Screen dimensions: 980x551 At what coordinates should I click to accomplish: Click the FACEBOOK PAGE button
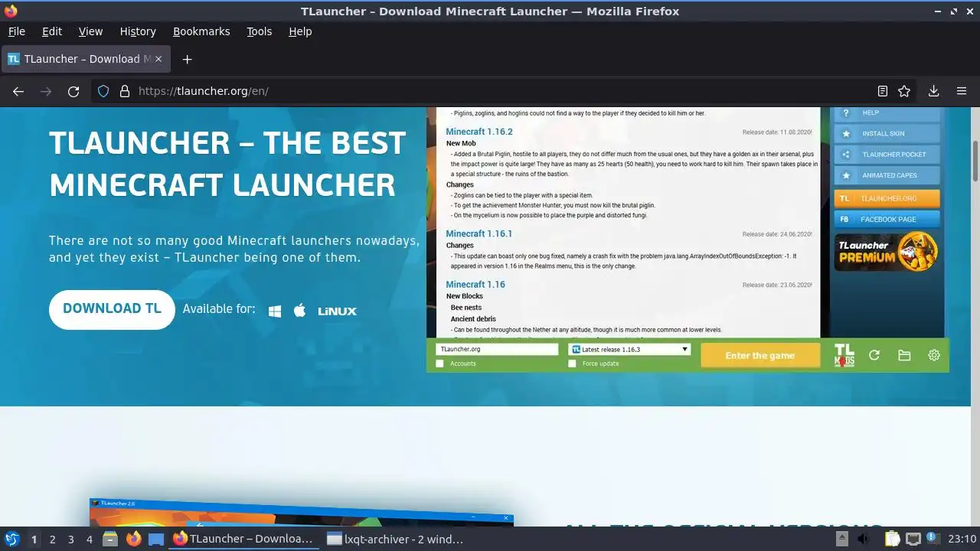[x=887, y=219]
